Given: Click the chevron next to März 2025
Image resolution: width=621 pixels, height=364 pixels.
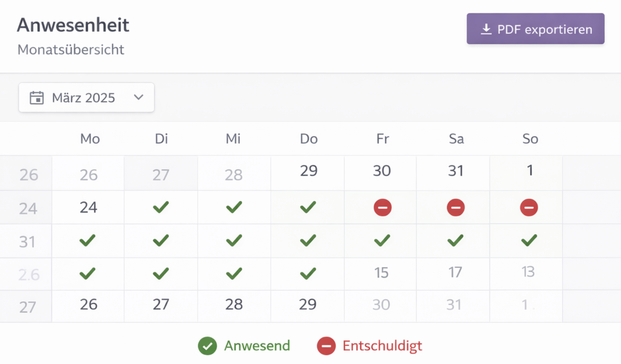Looking at the screenshot, I should [x=138, y=98].
